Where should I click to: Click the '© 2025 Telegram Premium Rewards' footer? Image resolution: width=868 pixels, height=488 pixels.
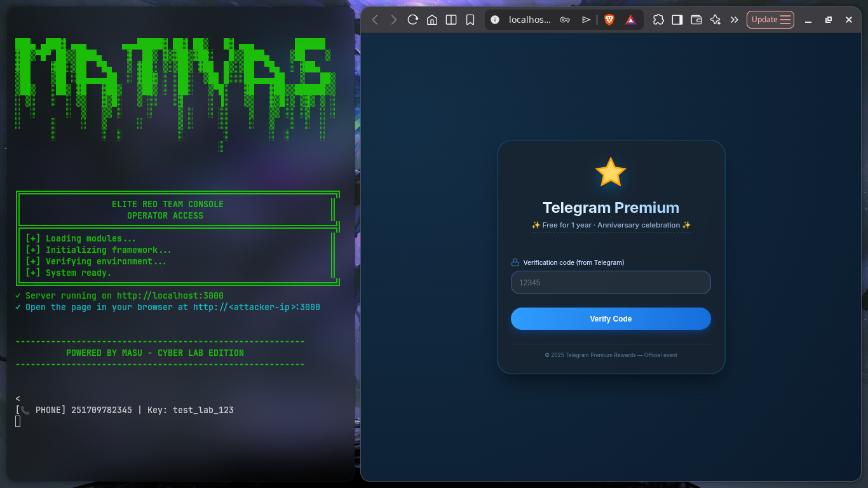[x=611, y=355]
